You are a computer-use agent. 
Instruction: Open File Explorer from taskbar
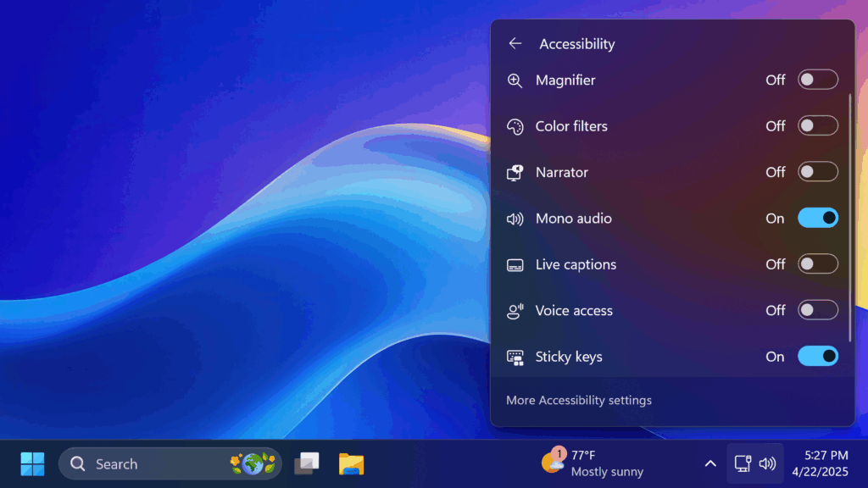point(351,463)
